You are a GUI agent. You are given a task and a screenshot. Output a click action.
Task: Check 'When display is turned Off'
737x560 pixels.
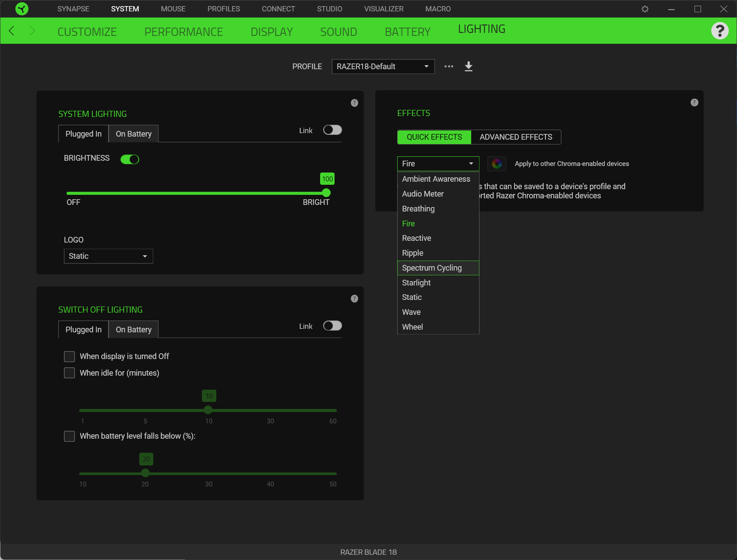[x=70, y=356]
